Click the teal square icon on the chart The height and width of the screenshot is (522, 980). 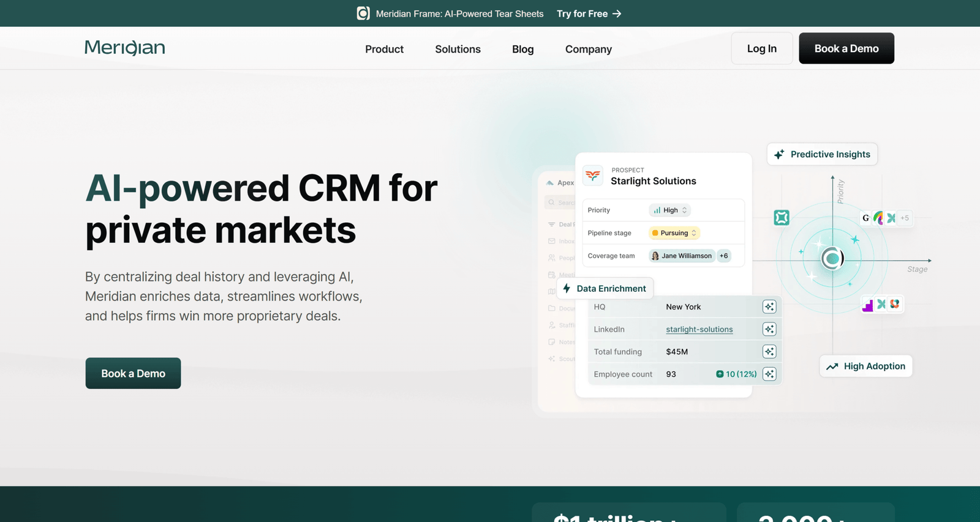(782, 217)
